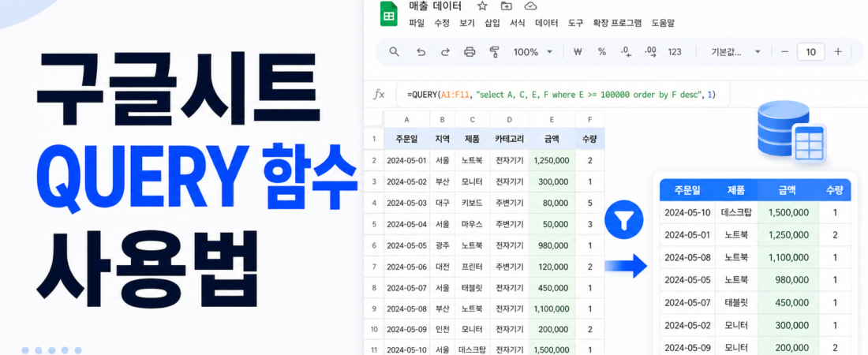Open the 보기 menu
The height and width of the screenshot is (355, 868).
[467, 23]
